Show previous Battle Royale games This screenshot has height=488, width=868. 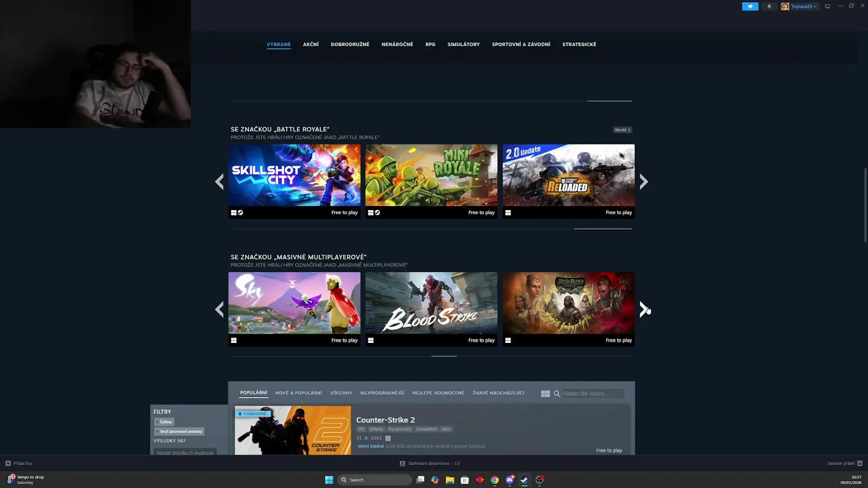click(219, 182)
